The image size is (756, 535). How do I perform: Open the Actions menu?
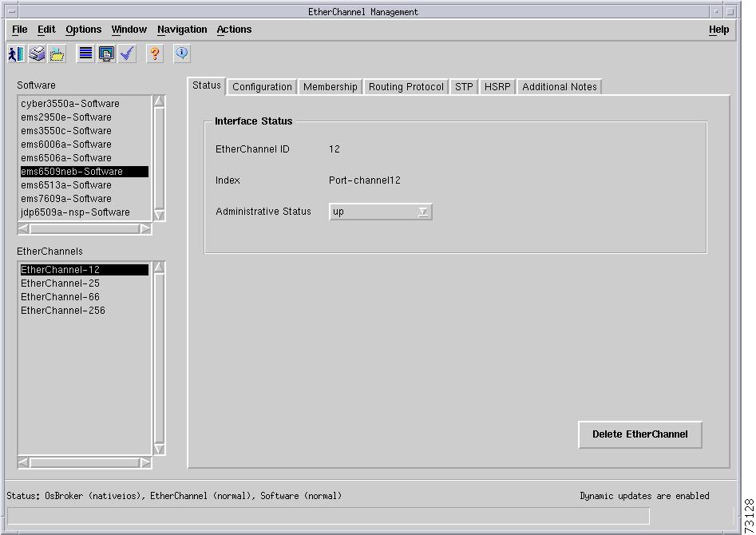point(235,30)
